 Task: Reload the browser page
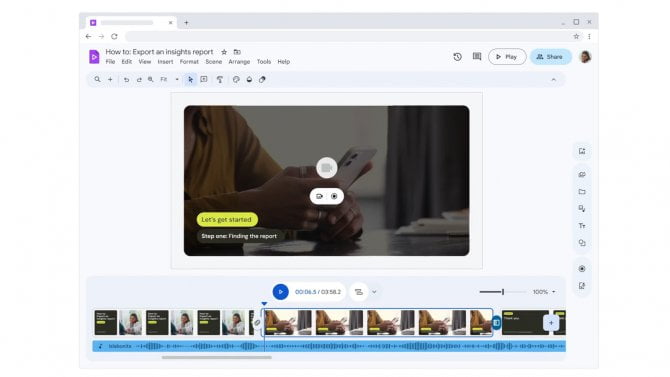(x=114, y=37)
